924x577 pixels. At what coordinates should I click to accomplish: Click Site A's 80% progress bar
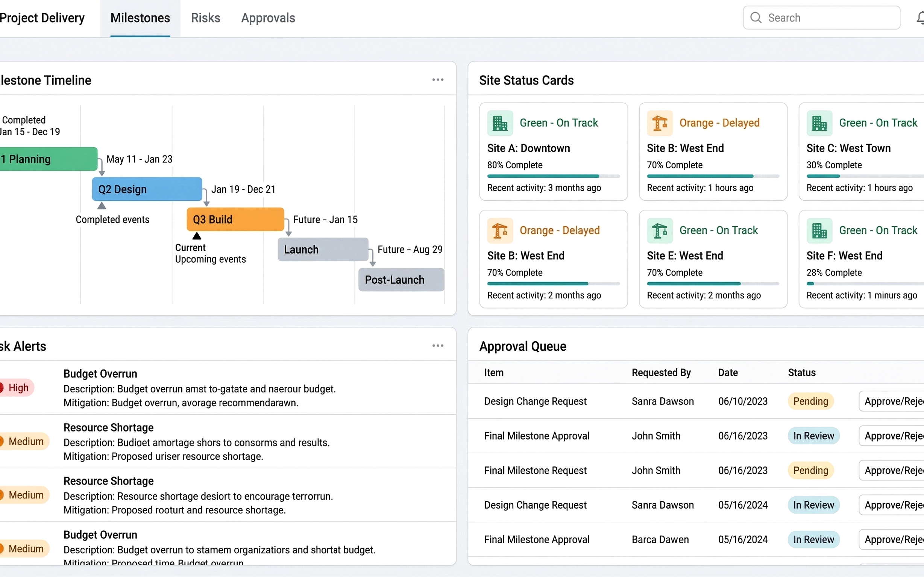553,176
